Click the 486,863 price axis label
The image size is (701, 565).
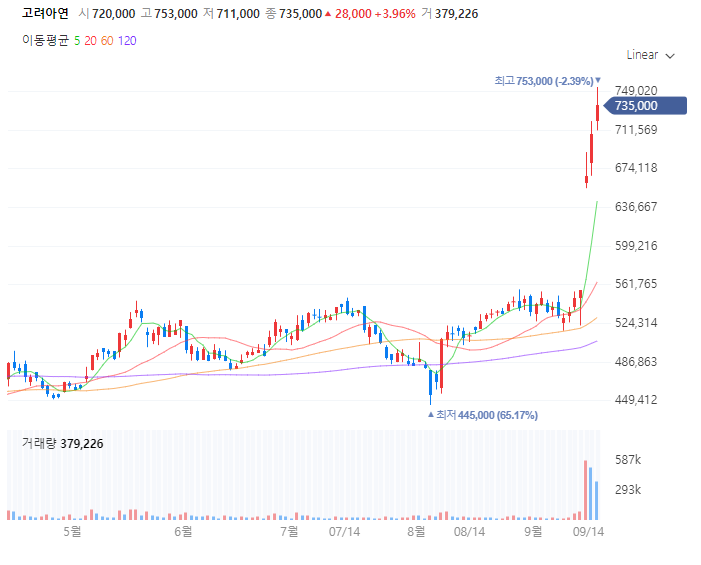coord(636,362)
